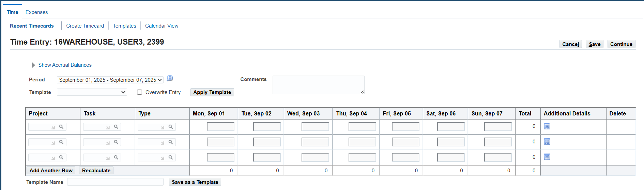Search Type using second row magnifier icon

point(171,142)
